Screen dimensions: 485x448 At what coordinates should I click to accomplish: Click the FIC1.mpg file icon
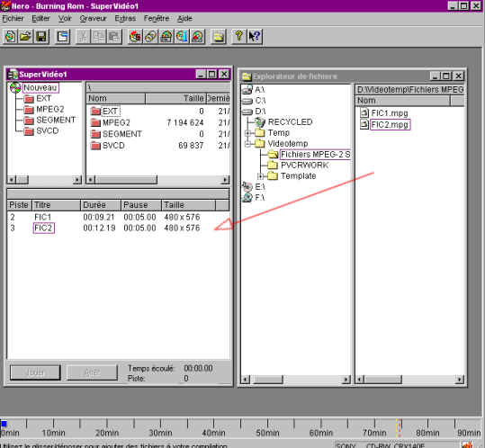pyautogui.click(x=364, y=112)
